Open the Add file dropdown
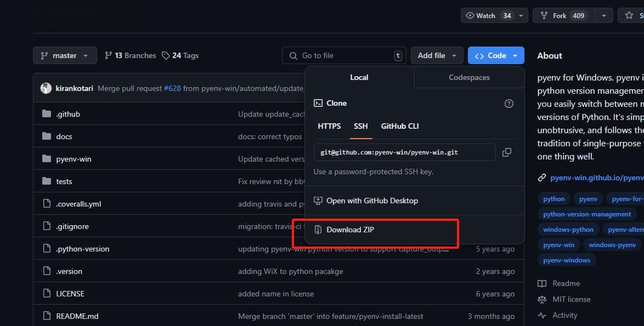Viewport: 644px width, 326px height. click(437, 55)
